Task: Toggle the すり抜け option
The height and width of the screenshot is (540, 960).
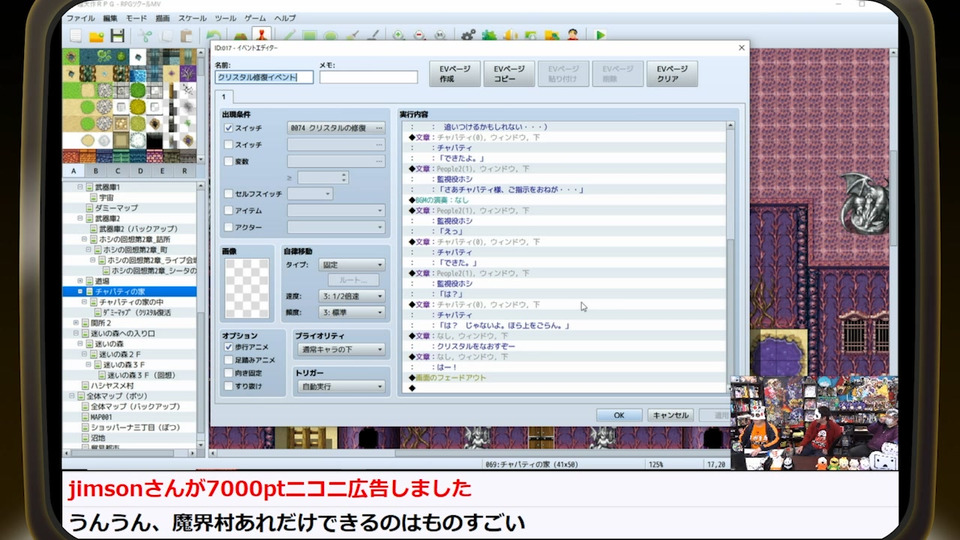Action: [228, 386]
